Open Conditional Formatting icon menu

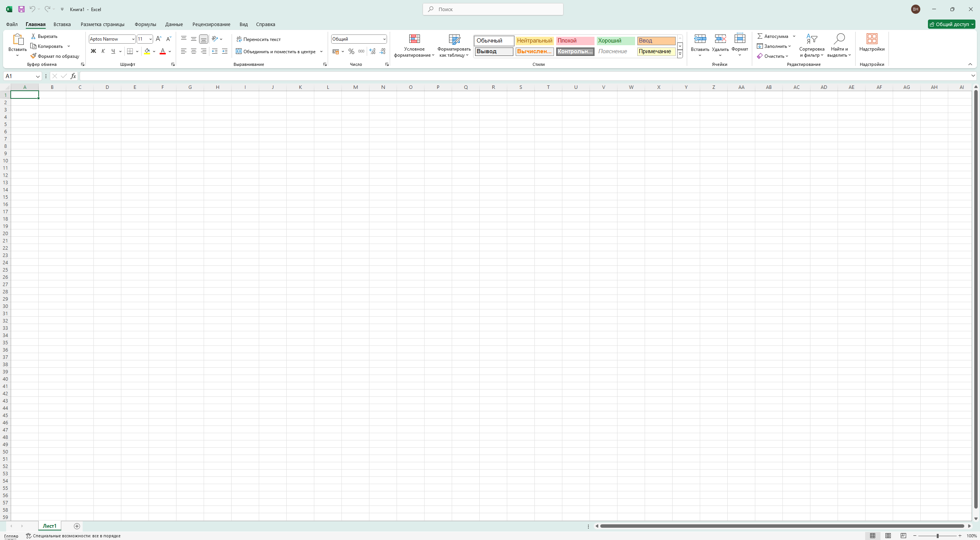coord(414,45)
